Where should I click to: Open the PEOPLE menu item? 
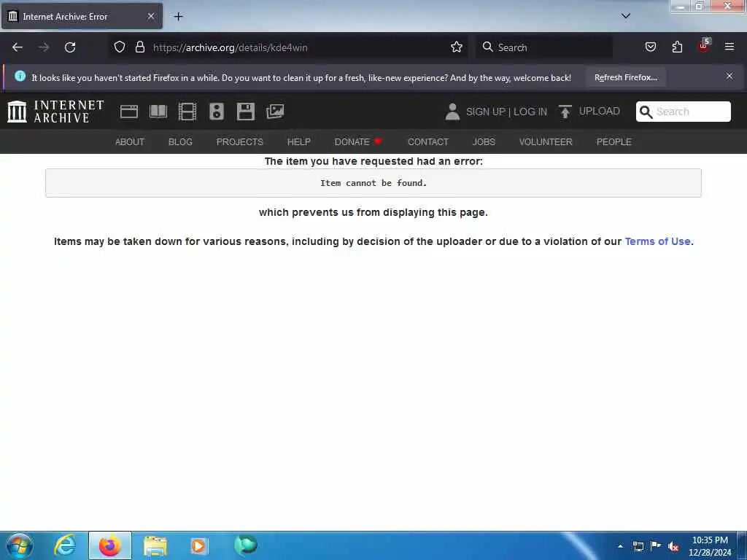[x=614, y=142]
